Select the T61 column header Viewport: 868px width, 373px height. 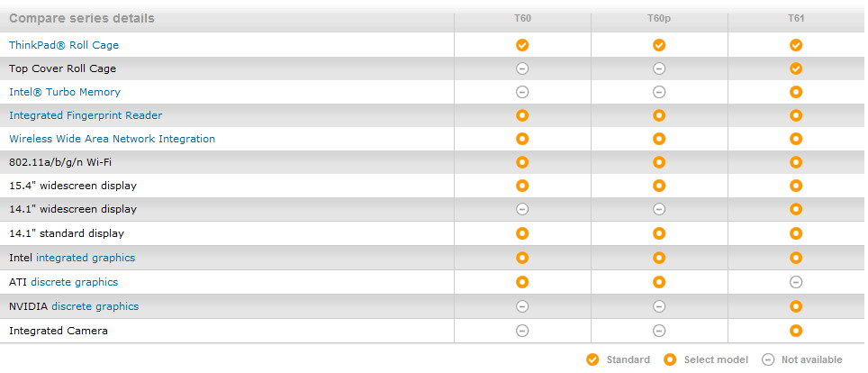796,18
